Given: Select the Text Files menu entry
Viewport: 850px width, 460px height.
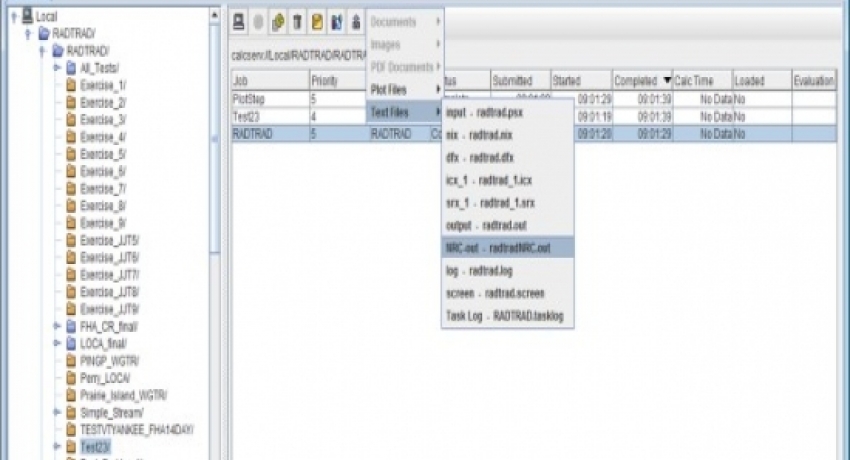Looking at the screenshot, I should 405,112.
